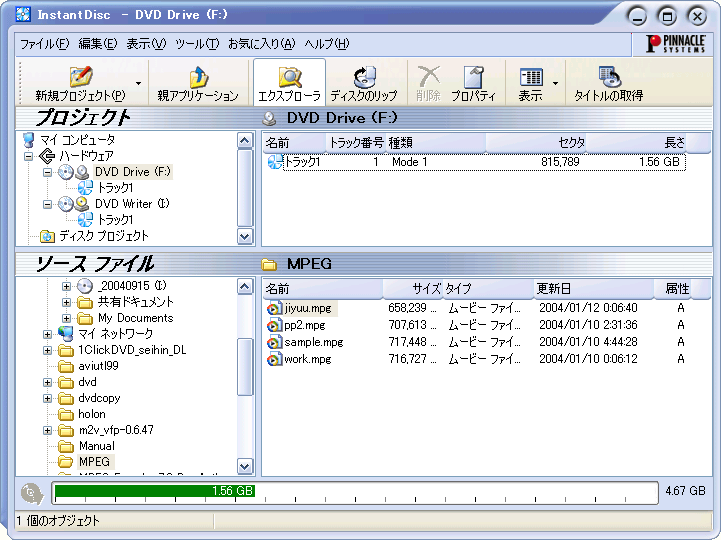Expand the 共有ドキュメント folder
The height and width of the screenshot is (540, 721).
coord(66,302)
